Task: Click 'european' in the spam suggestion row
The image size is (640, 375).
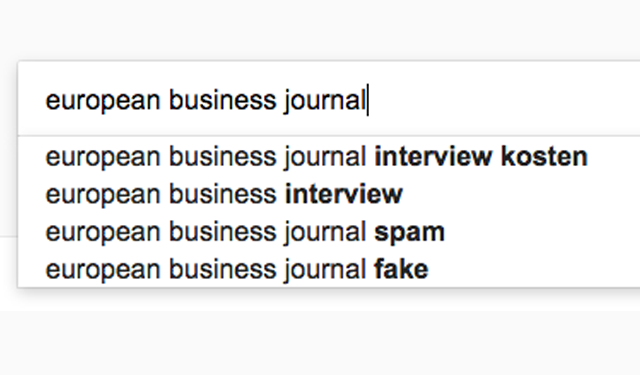Action: [x=102, y=233]
